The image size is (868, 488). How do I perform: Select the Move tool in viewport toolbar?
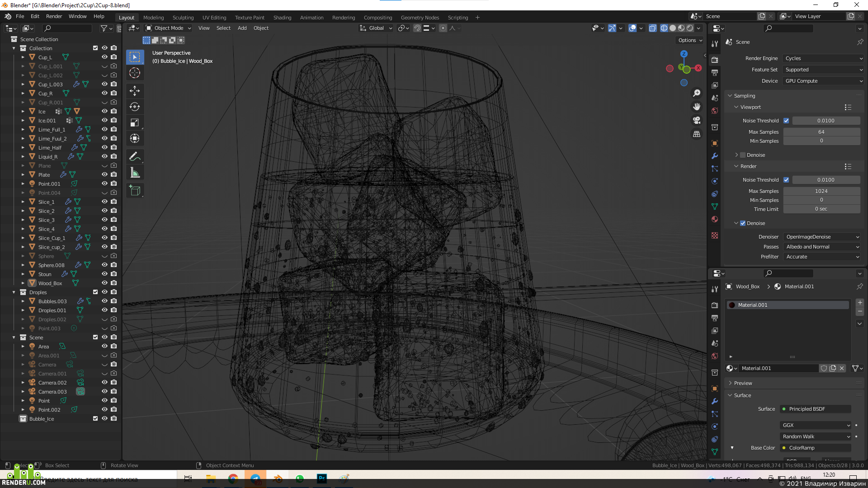[x=135, y=90]
